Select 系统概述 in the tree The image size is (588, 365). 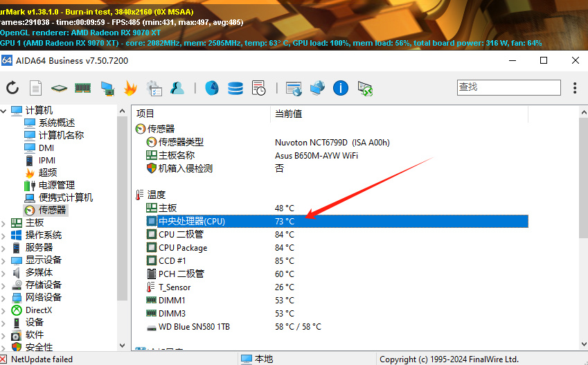(x=57, y=123)
